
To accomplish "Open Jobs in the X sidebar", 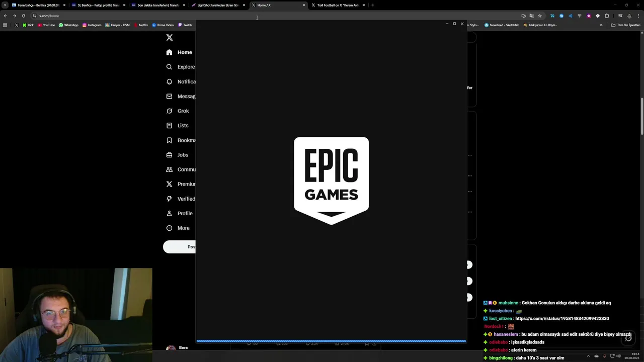I will coord(177,155).
